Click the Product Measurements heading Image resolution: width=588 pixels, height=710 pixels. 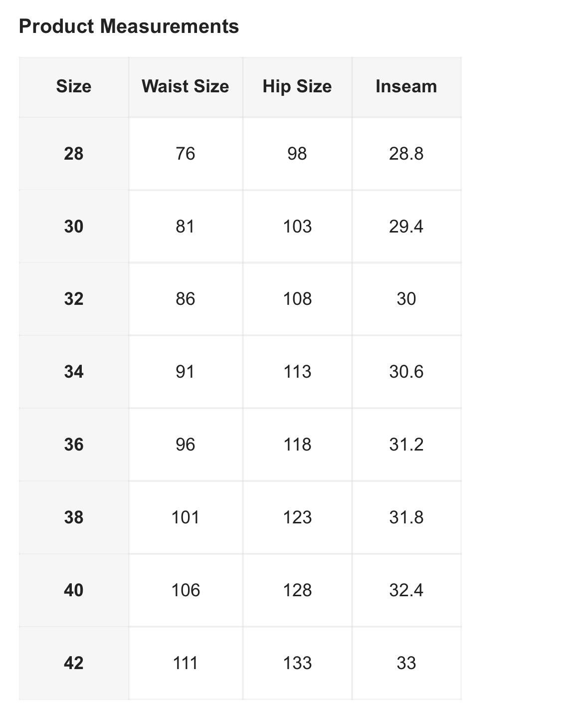pyautogui.click(x=129, y=26)
